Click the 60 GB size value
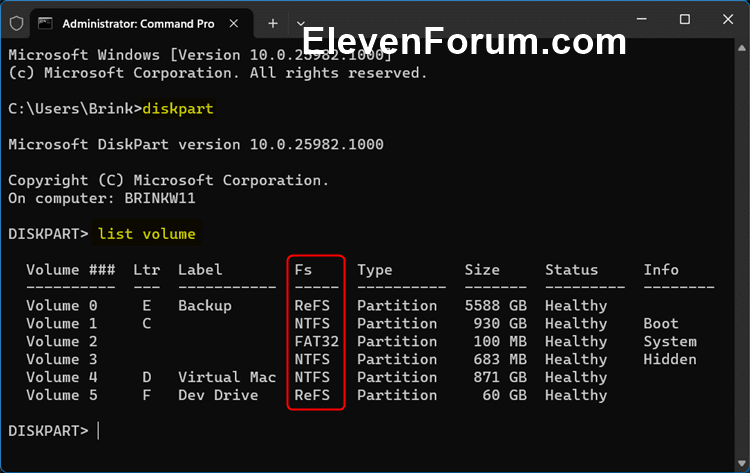750x473 pixels. pyautogui.click(x=505, y=395)
